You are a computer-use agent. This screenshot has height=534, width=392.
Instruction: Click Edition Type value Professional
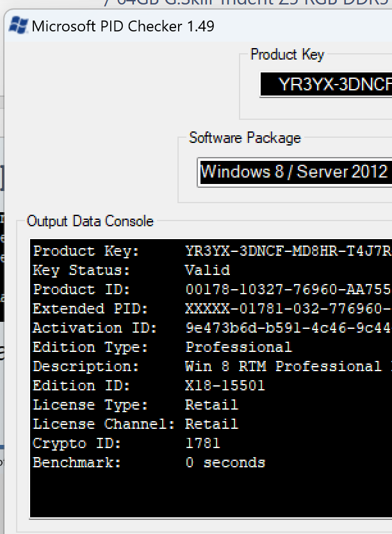tap(238, 347)
